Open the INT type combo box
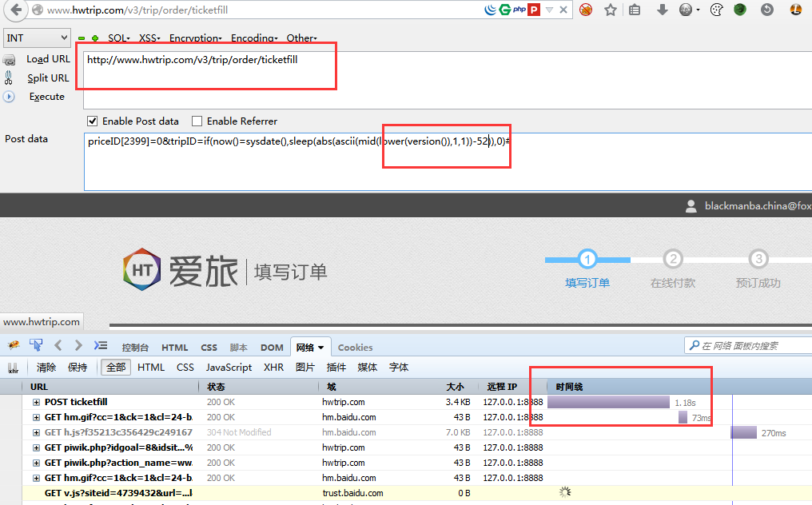 pos(37,38)
